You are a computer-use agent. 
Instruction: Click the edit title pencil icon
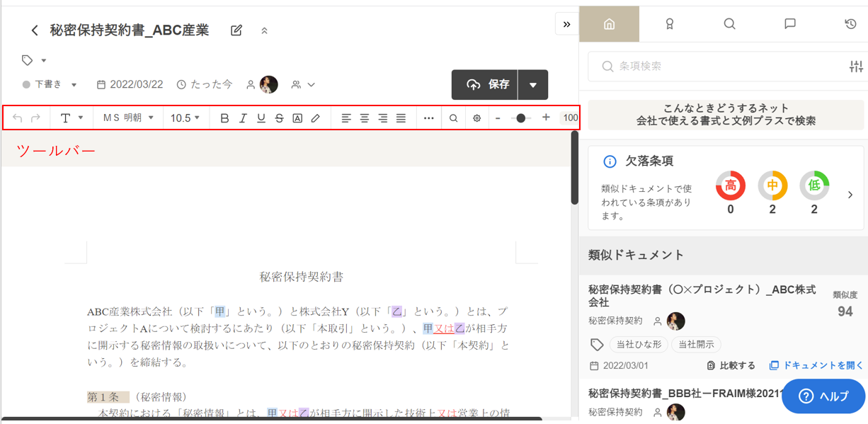tap(236, 30)
